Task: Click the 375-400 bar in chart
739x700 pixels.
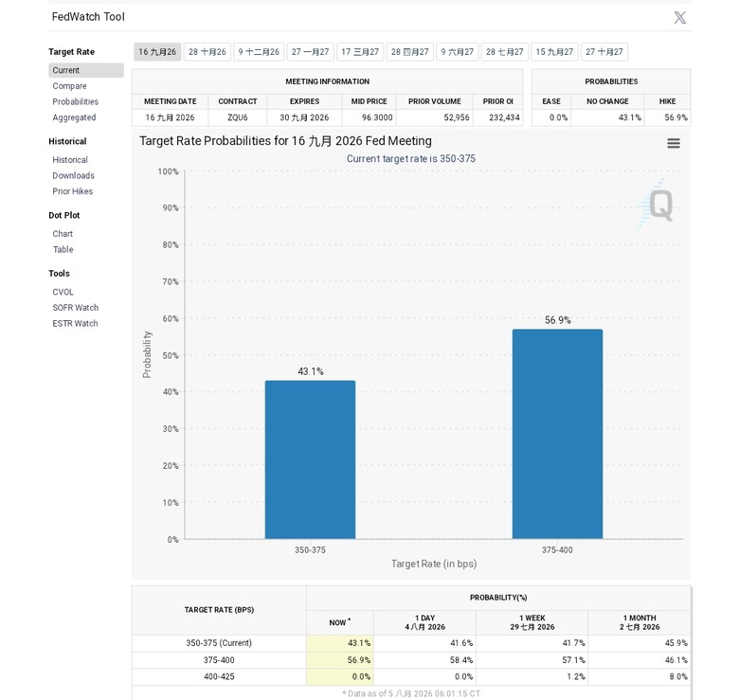Action: [557, 435]
